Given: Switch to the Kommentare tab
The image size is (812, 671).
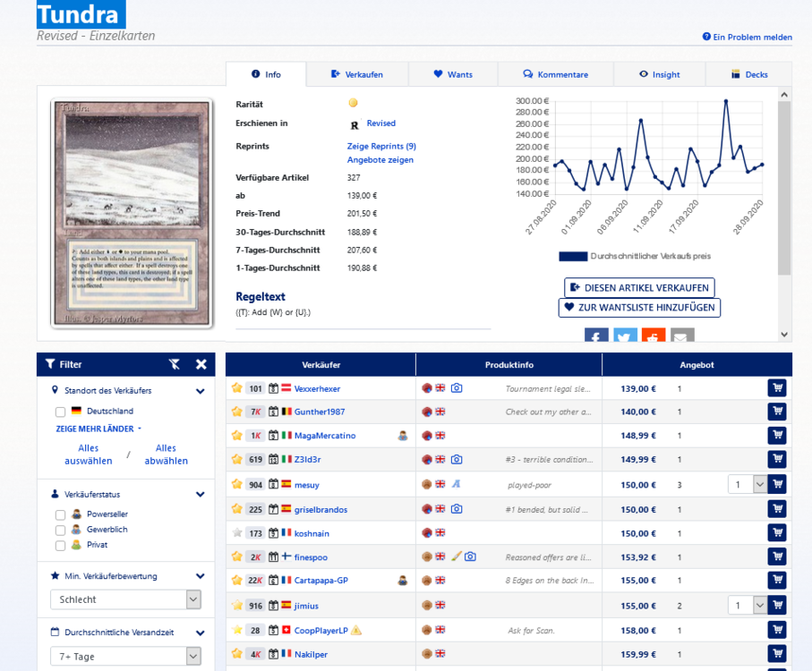Looking at the screenshot, I should coord(555,74).
